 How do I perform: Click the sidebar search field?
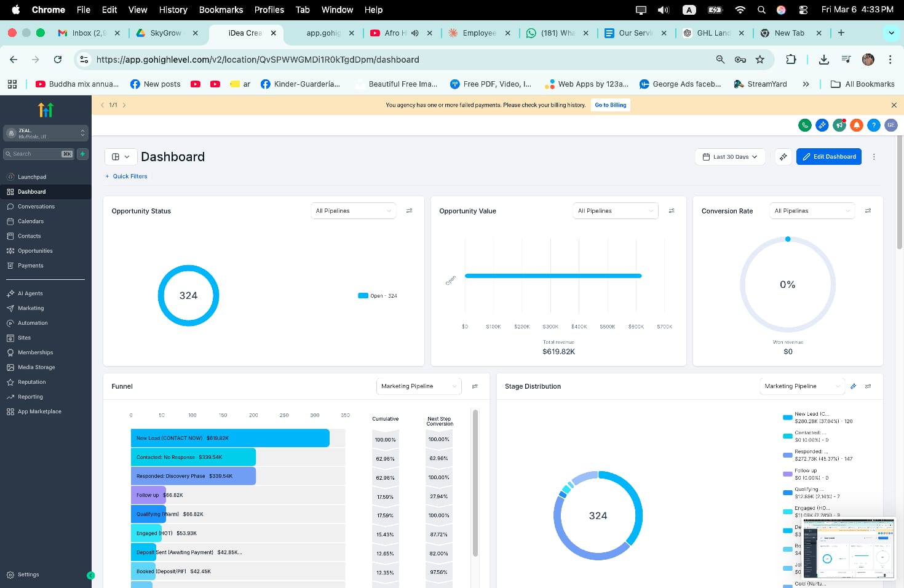coord(40,154)
